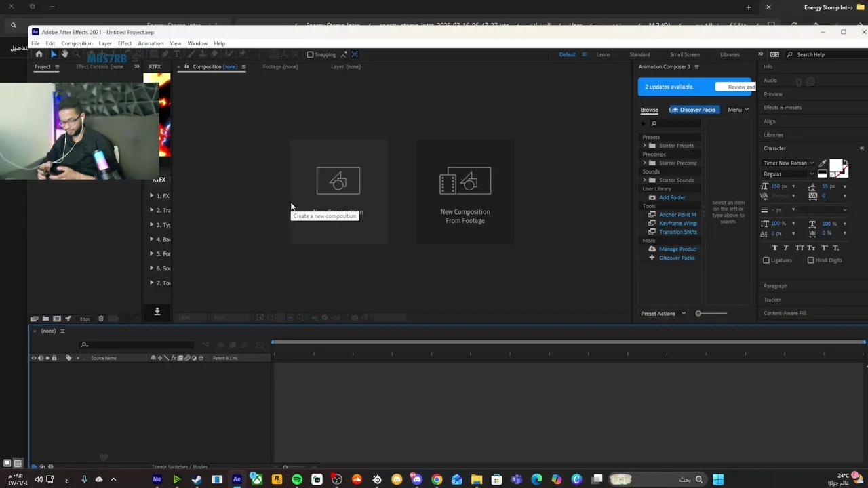
Task: Open the Project panel menu icon
Action: pos(57,67)
